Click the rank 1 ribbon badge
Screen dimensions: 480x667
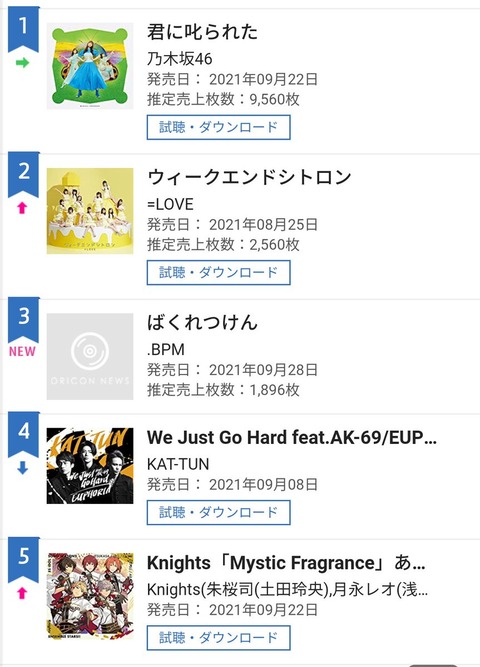pos(24,29)
